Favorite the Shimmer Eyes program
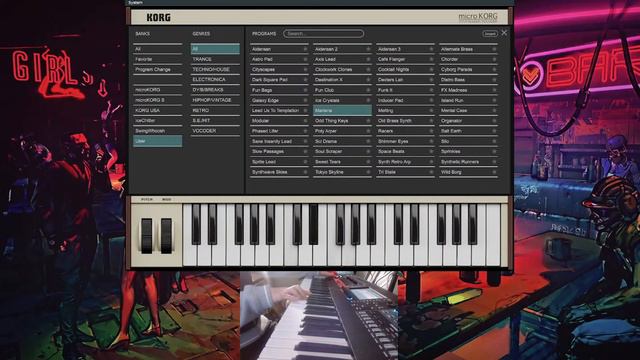The width and height of the screenshot is (640, 360). [431, 141]
